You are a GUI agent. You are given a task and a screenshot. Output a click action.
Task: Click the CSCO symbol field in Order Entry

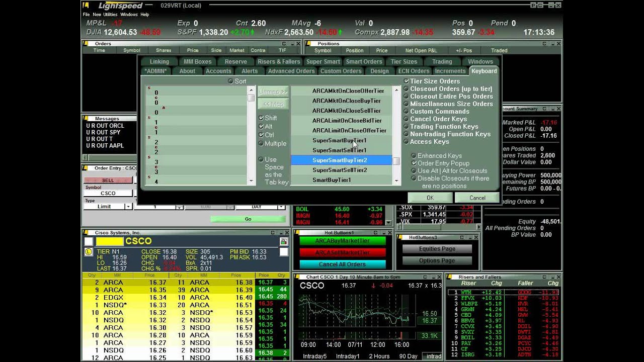coord(108,193)
